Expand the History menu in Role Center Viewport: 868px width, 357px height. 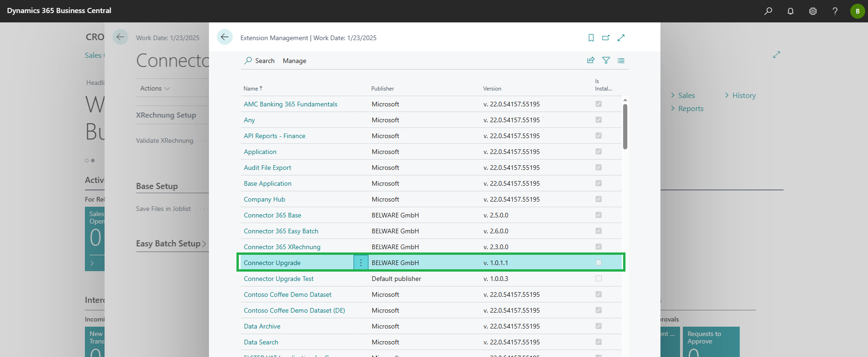click(740, 95)
